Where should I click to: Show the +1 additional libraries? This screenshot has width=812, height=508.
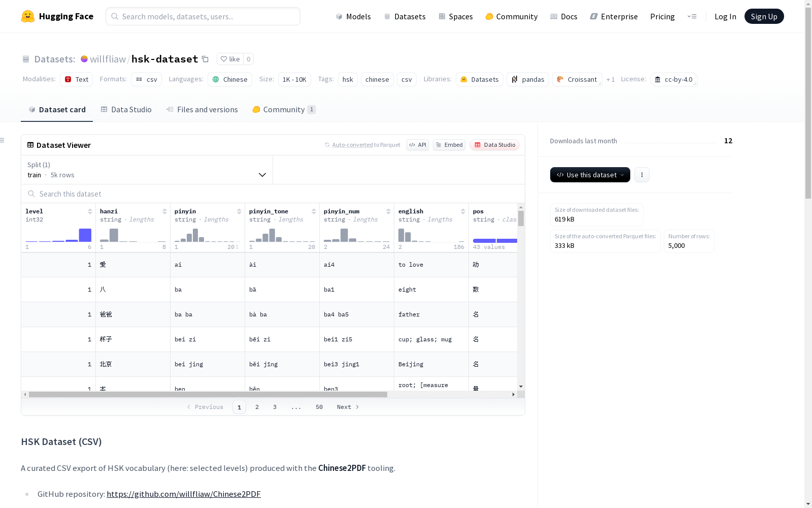click(611, 79)
